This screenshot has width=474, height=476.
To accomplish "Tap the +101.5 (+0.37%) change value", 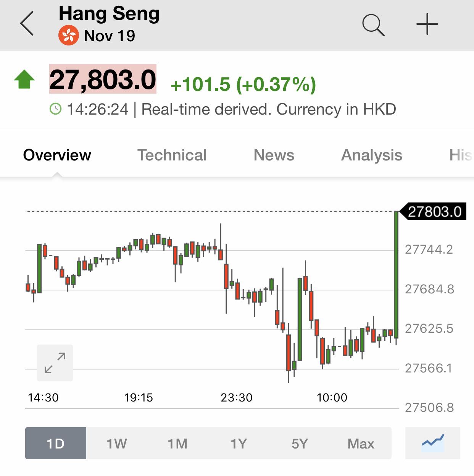I will [243, 84].
